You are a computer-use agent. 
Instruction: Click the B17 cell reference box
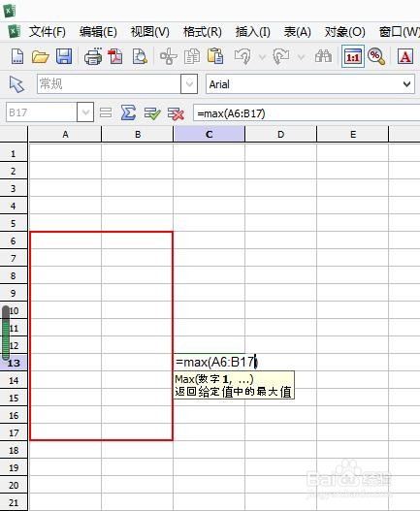pos(42,112)
